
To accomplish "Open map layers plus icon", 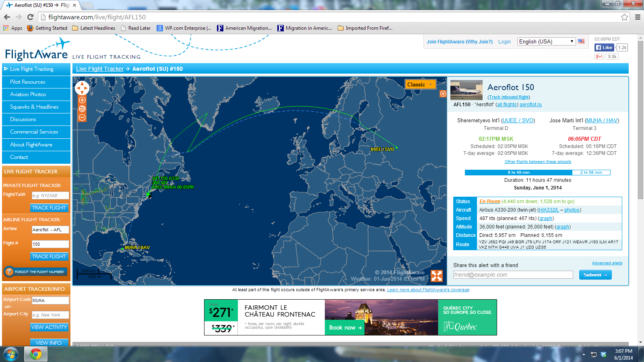I will [443, 94].
